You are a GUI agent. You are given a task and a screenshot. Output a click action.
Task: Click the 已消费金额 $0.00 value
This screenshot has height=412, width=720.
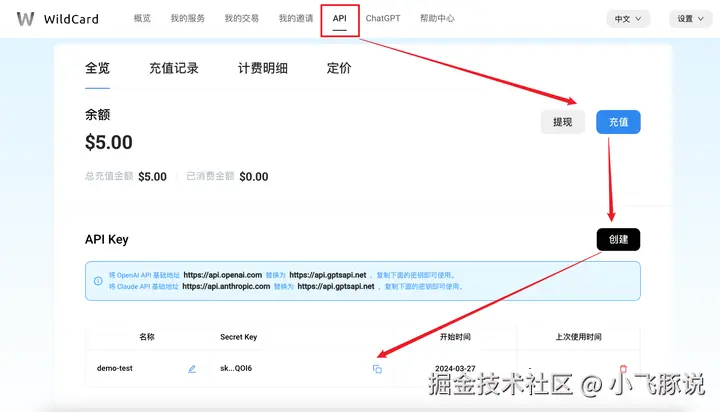pyautogui.click(x=254, y=176)
